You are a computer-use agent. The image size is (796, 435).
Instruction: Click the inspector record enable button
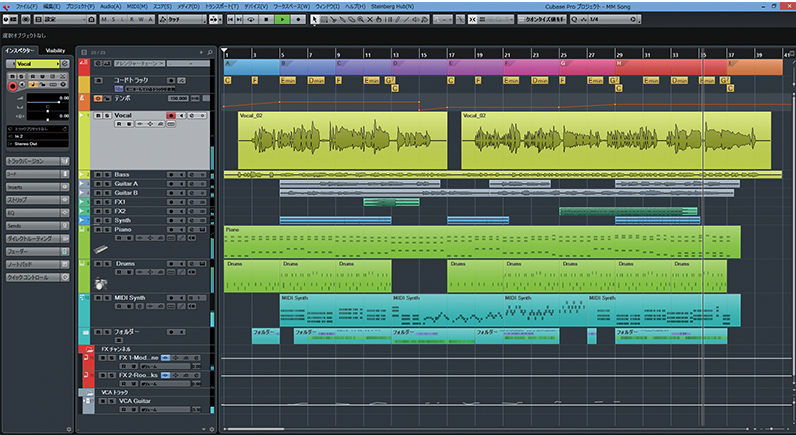click(x=13, y=86)
